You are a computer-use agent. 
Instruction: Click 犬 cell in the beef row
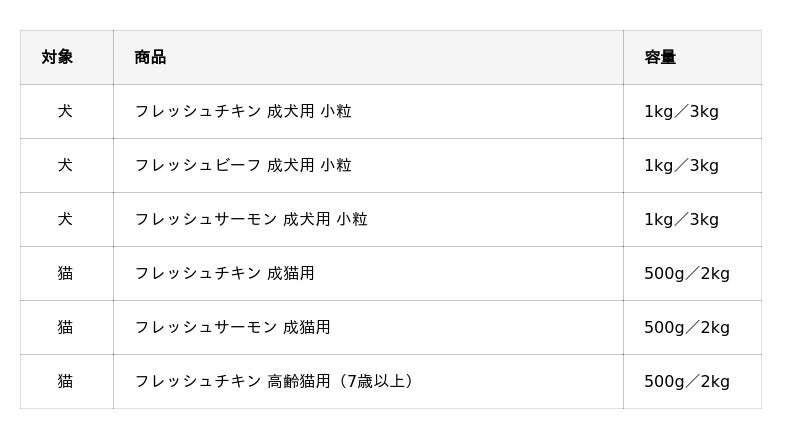pos(67,165)
